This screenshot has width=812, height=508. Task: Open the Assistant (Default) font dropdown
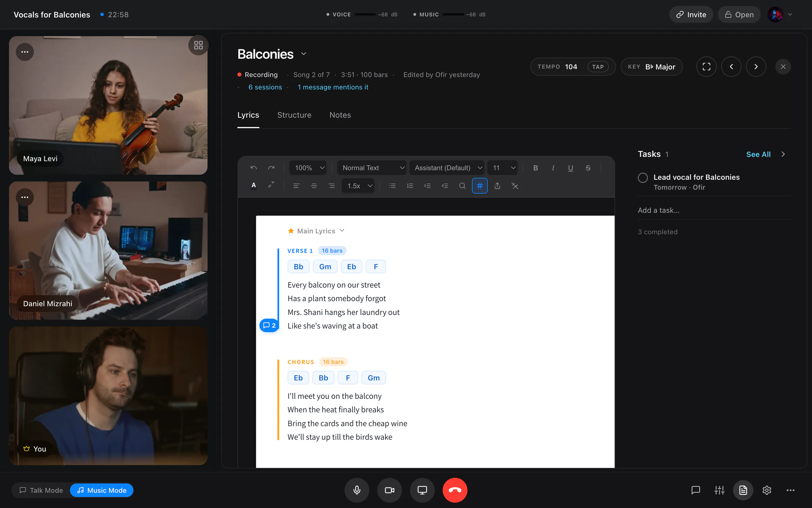tap(447, 168)
